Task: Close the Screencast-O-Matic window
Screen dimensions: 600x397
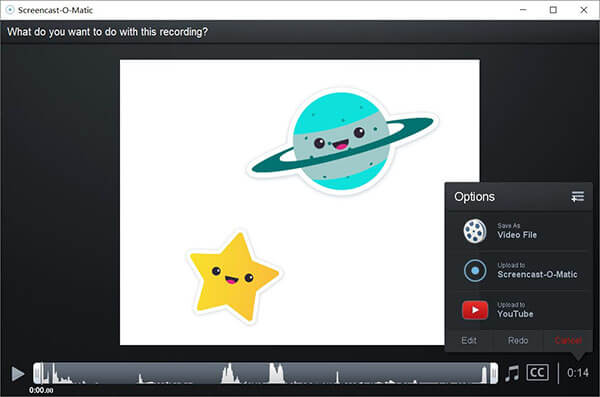Action: (584, 10)
